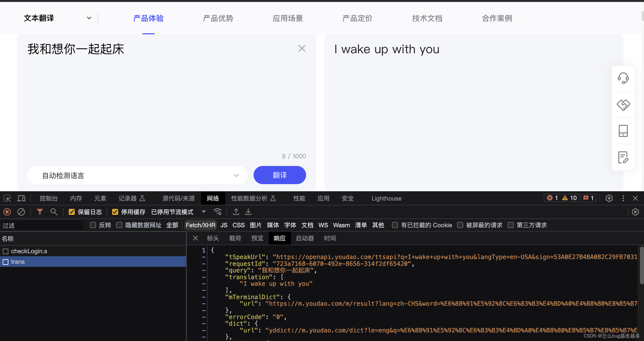Viewport: 644px width, 341px height.
Task: Uncheck the 停用缓存 checkbox
Action: (x=115, y=212)
